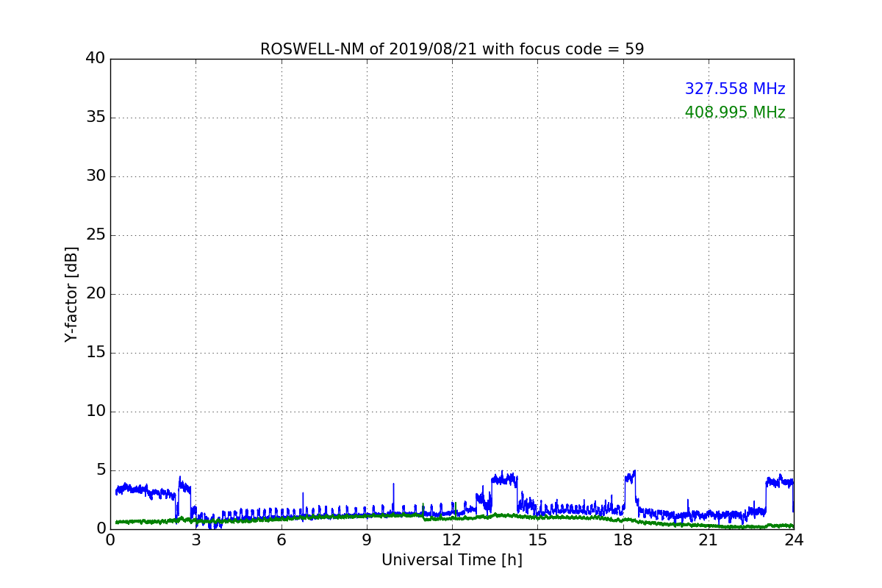This screenshot has height=588, width=882.
Task: Click x-axis tick label '15'
Action: click(537, 539)
